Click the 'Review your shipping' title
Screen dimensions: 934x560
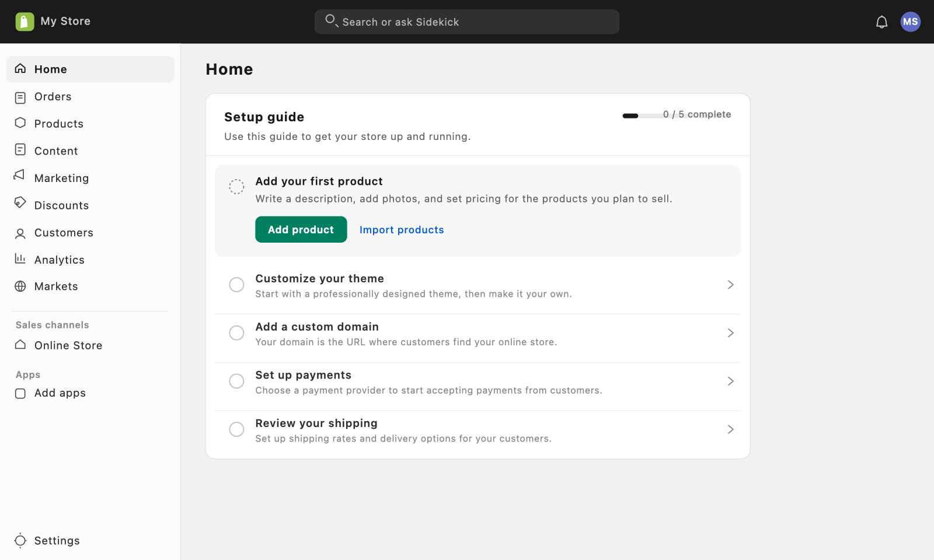(x=316, y=423)
